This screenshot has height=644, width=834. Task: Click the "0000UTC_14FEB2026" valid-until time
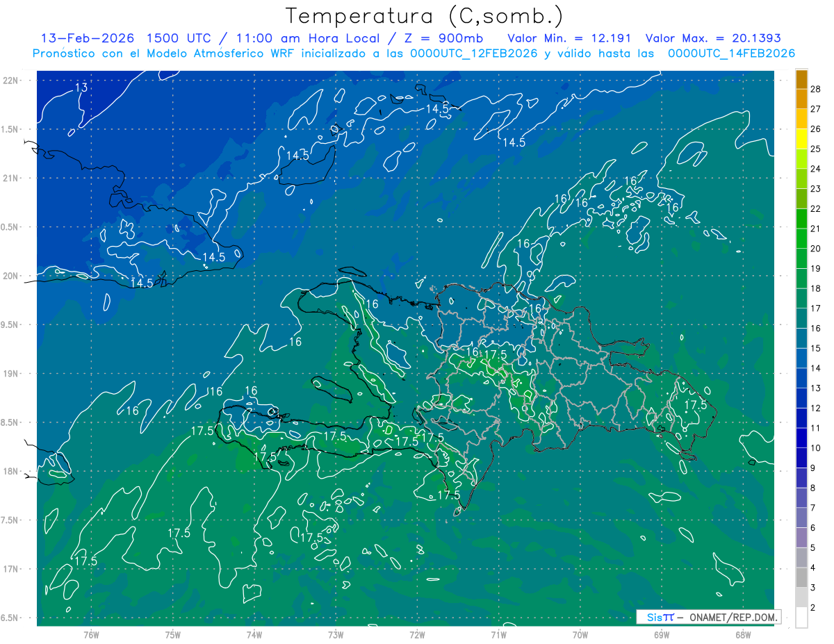[x=731, y=53]
